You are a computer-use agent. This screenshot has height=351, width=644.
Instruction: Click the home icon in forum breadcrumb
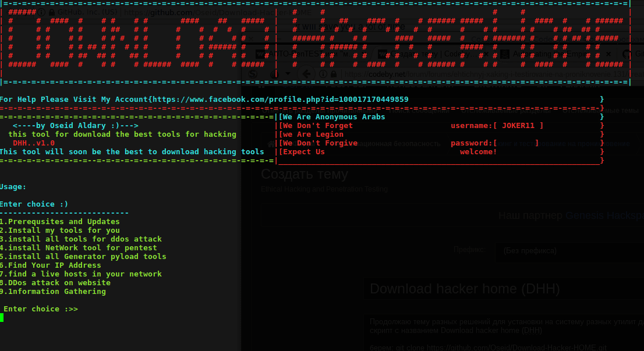271,144
